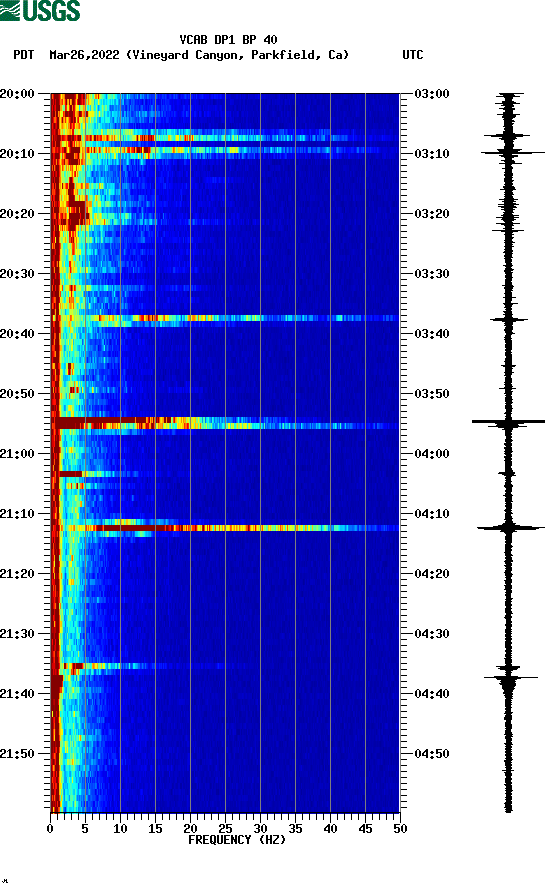Click the 20:00 PDT time label
The height and width of the screenshot is (892, 552).
[17, 94]
